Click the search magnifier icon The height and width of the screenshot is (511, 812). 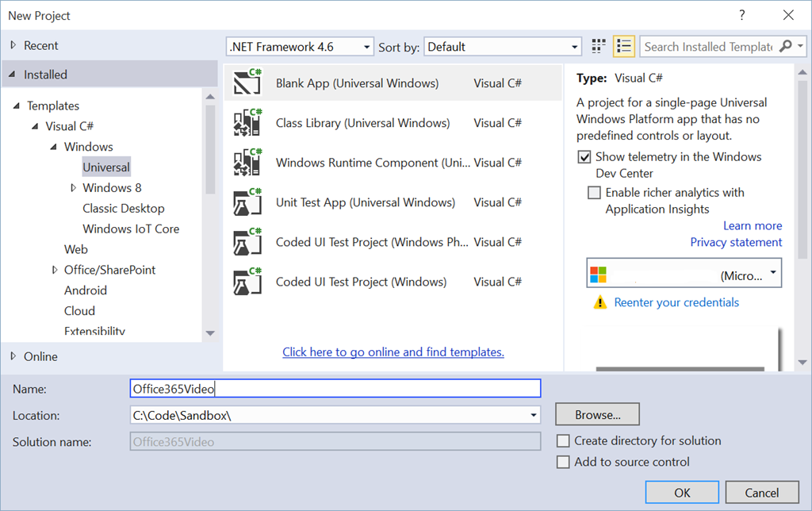(785, 46)
